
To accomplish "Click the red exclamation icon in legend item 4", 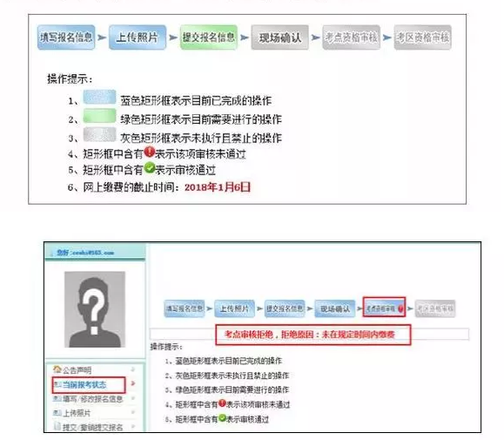I will point(149,152).
